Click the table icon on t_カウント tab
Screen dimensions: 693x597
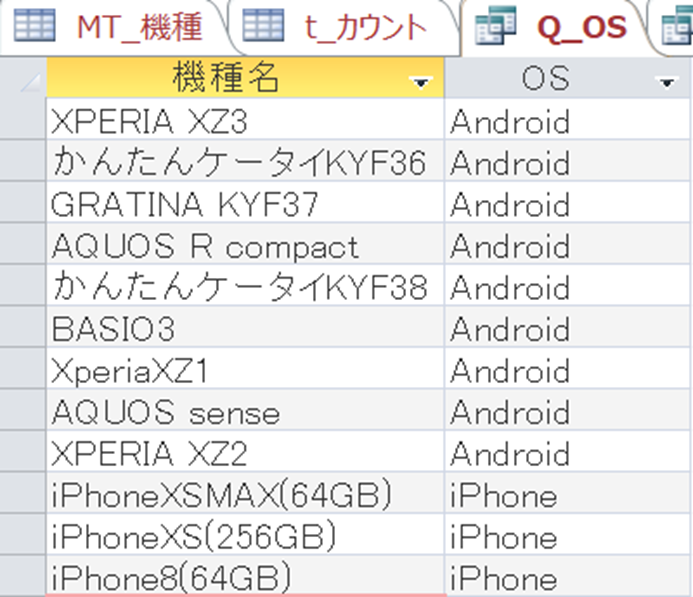pyautogui.click(x=264, y=27)
